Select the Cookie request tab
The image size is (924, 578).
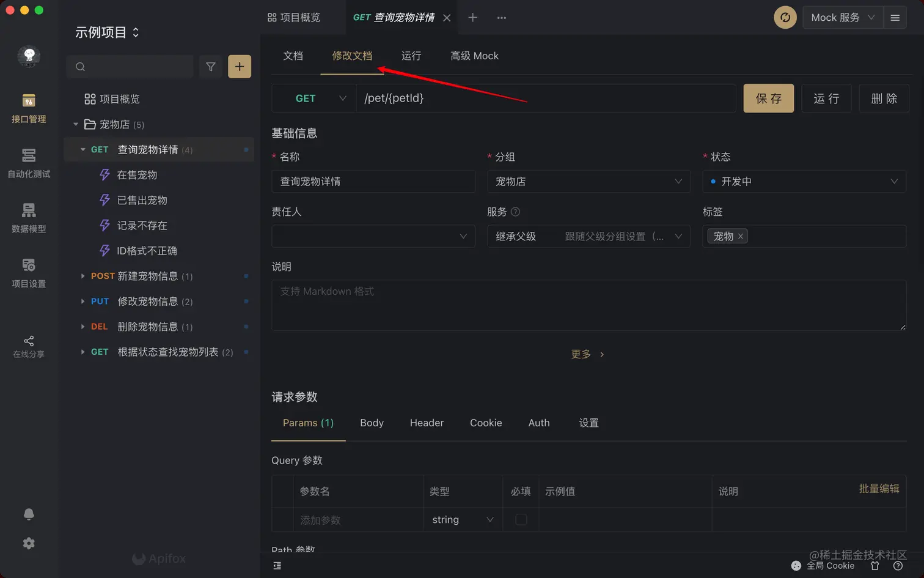tap(486, 423)
